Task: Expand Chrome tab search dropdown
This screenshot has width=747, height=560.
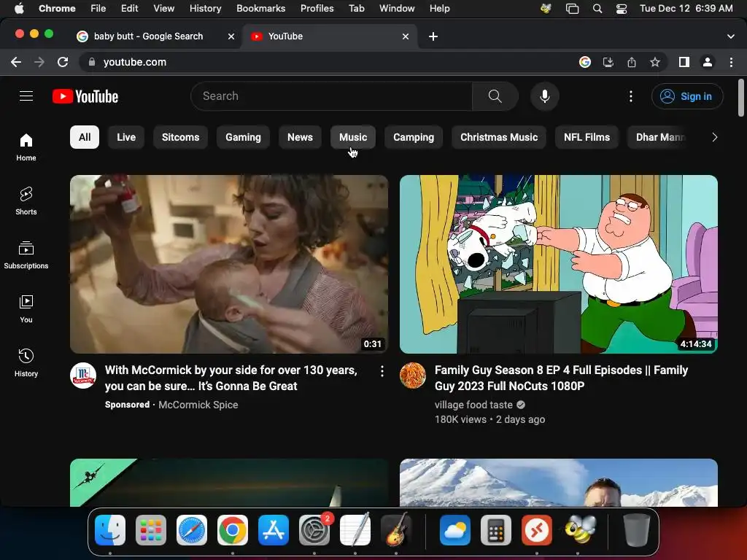Action: [x=731, y=36]
